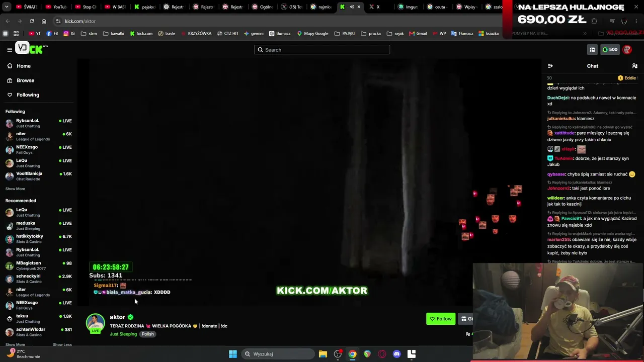Open achtenWlodar channel in Recommended
Image resolution: width=644 pixels, height=362 pixels.
(x=38, y=332)
